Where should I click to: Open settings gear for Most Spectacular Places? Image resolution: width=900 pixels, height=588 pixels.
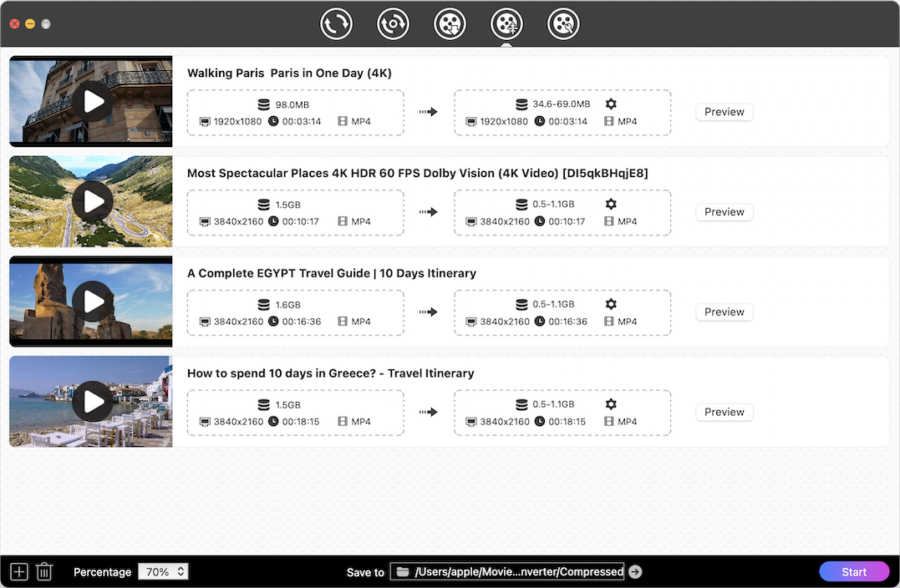611,204
